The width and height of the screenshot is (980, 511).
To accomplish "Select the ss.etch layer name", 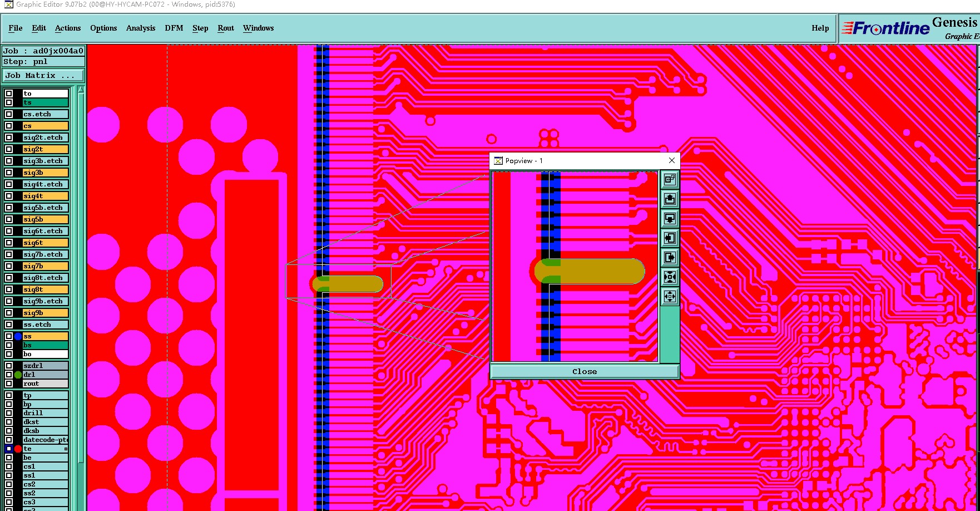I will pyautogui.click(x=45, y=325).
